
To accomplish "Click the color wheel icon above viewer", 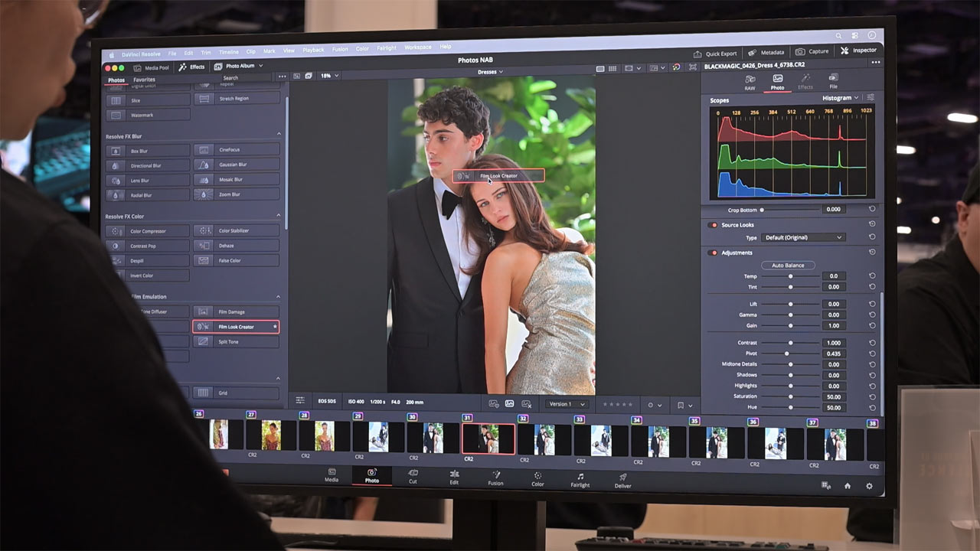I will 676,67.
